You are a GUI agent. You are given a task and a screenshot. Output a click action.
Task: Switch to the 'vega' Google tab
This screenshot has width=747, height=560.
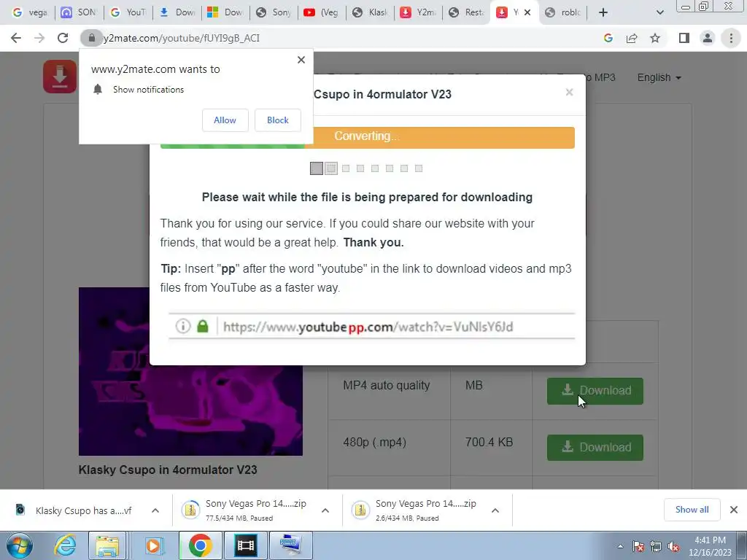pos(30,12)
